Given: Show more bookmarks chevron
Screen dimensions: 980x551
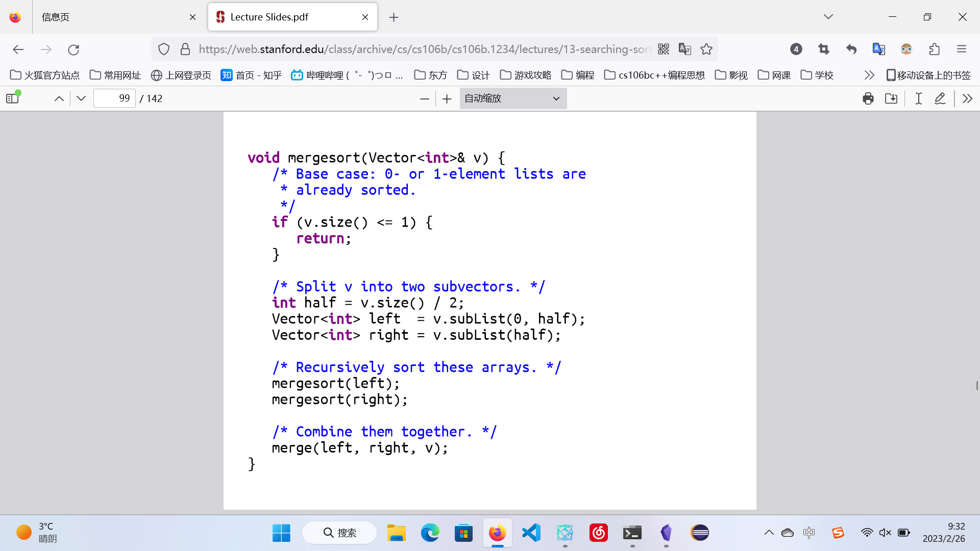Looking at the screenshot, I should click(869, 75).
